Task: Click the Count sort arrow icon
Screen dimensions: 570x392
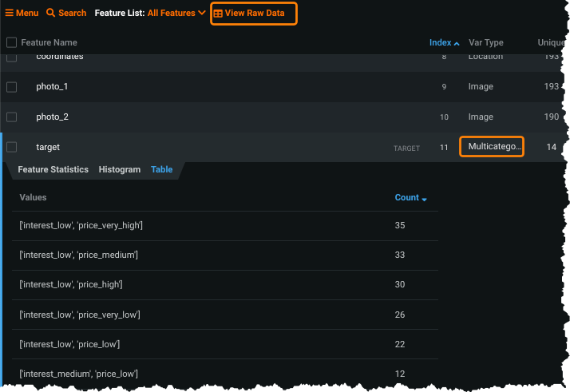Action: 425,198
